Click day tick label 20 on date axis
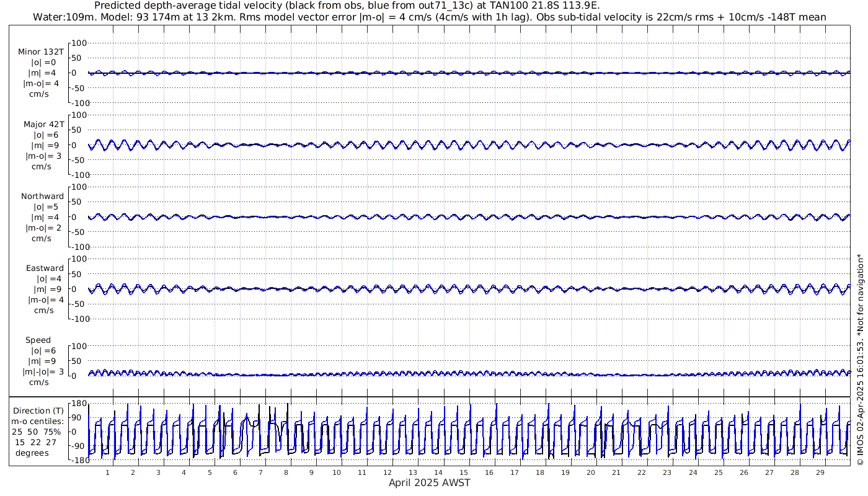 click(591, 472)
